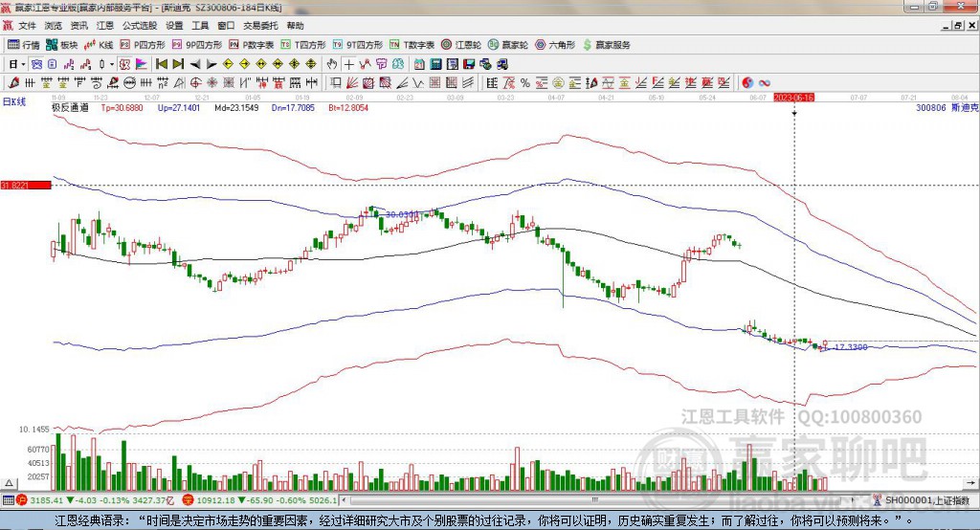Click the yellow diamond left-arrow icon
The image size is (980, 530).
coord(228,64)
